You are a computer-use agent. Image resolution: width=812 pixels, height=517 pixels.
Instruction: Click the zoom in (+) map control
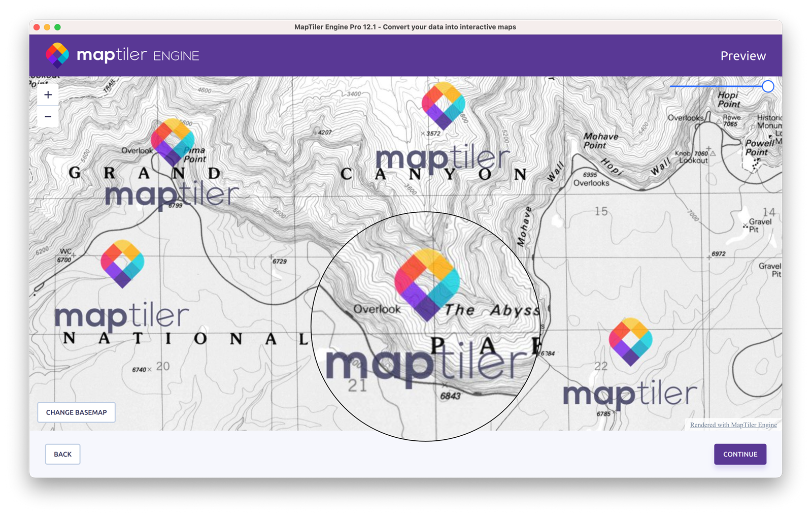[x=48, y=94]
